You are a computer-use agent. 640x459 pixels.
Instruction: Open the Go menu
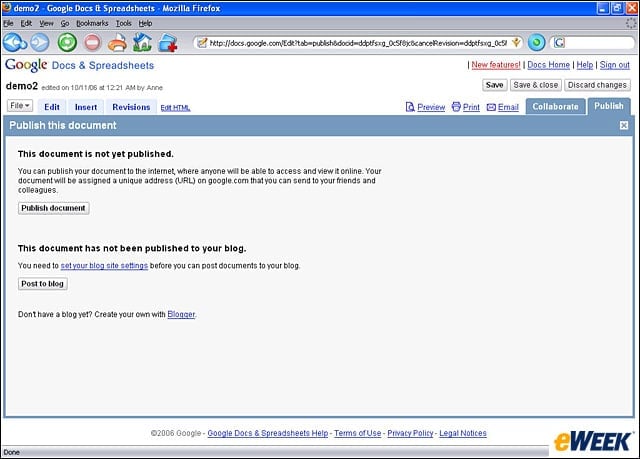pyautogui.click(x=65, y=23)
